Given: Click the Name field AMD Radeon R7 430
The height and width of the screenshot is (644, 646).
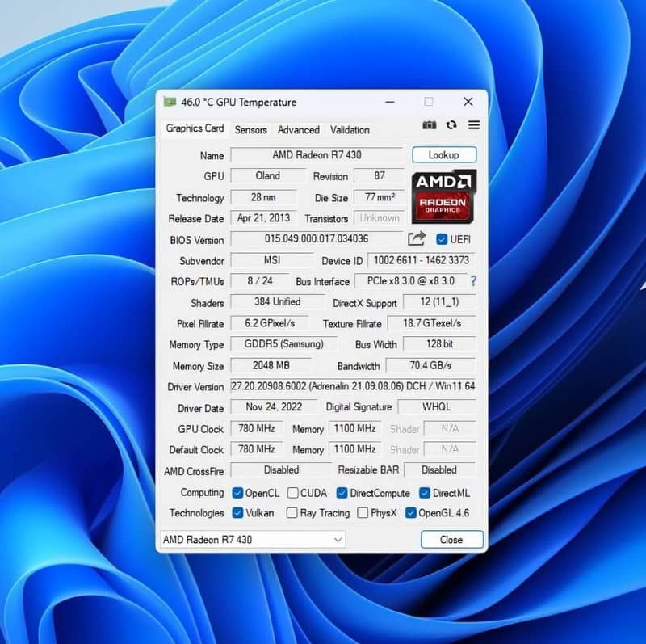Looking at the screenshot, I should [x=317, y=155].
